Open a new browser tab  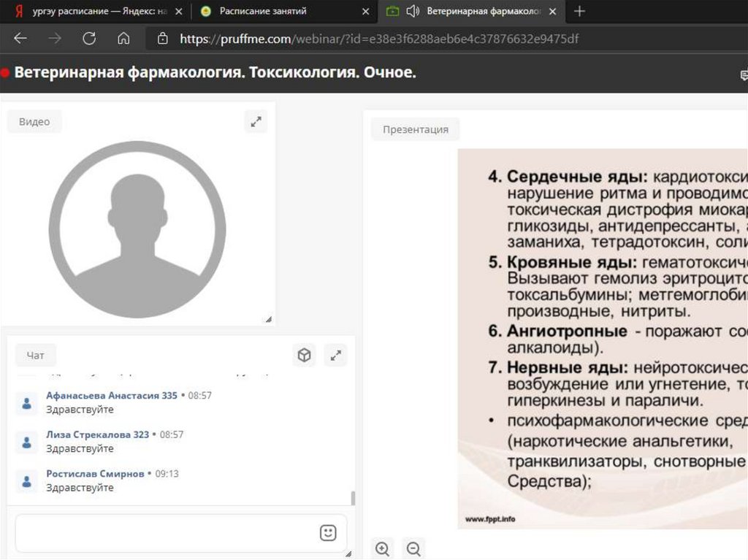580,11
